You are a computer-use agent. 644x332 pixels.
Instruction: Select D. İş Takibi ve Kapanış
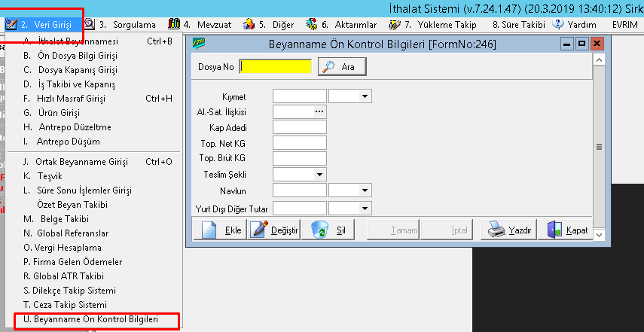point(94,84)
